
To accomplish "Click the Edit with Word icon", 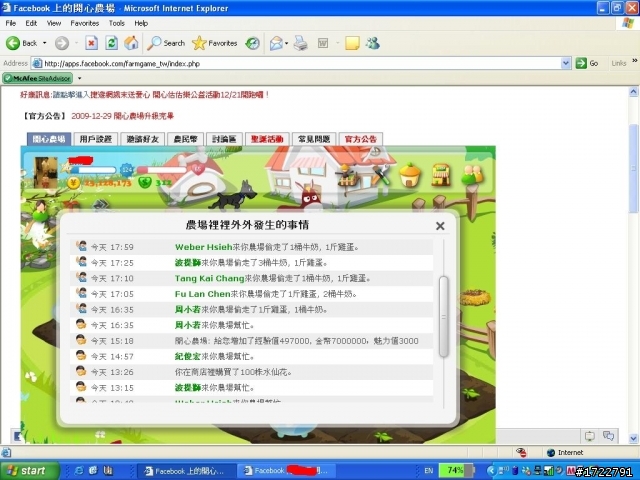I will [x=323, y=43].
